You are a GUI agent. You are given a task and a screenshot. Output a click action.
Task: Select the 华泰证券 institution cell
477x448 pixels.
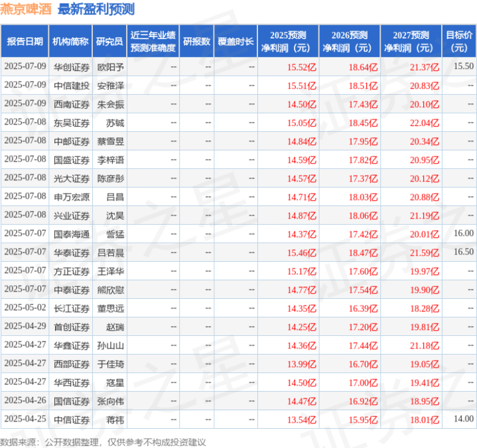coord(72,252)
